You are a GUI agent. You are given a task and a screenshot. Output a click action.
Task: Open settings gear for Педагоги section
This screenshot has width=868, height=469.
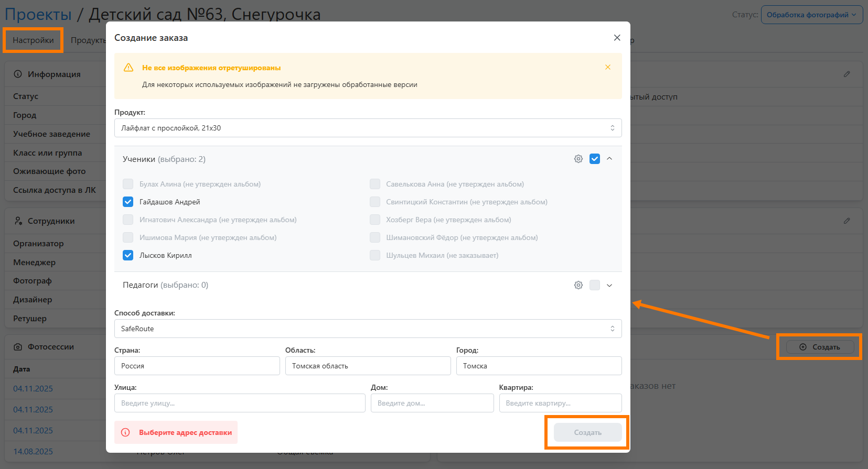[x=578, y=285]
